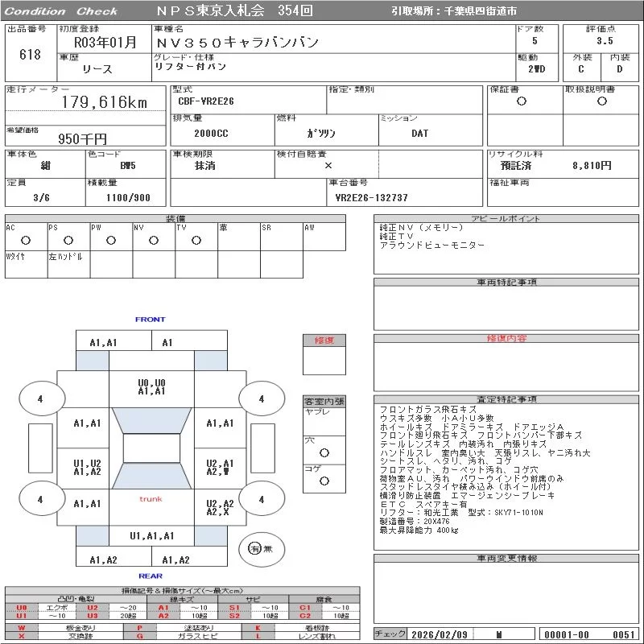Click the C2 corrosion legend cell
644x644 pixels.
pyautogui.click(x=305, y=615)
